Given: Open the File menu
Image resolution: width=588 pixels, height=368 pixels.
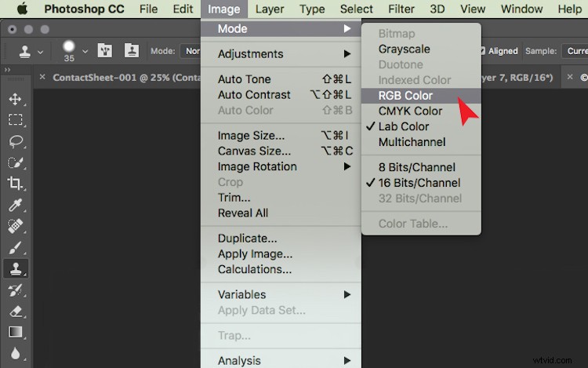Looking at the screenshot, I should click(148, 9).
